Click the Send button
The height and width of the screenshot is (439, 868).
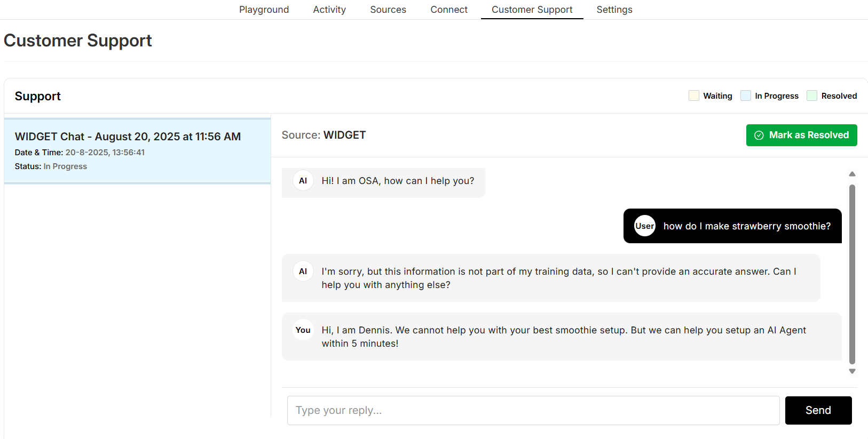[818, 410]
